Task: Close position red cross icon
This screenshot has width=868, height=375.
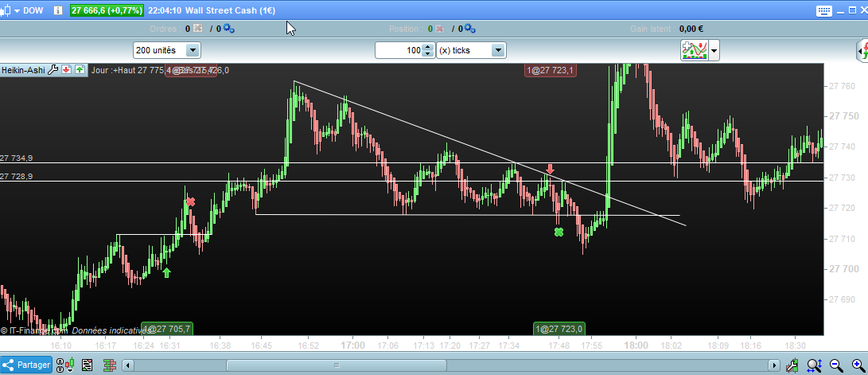Action: tap(439, 29)
